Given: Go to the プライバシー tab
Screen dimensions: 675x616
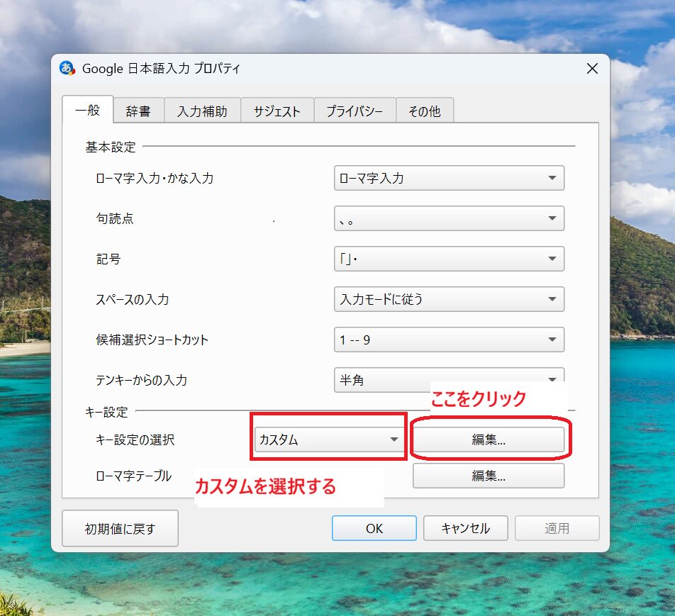Looking at the screenshot, I should (x=355, y=111).
